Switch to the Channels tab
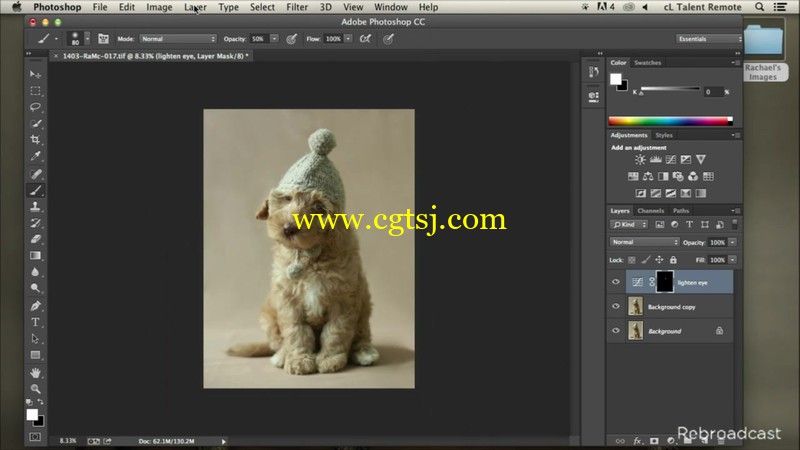 click(651, 211)
